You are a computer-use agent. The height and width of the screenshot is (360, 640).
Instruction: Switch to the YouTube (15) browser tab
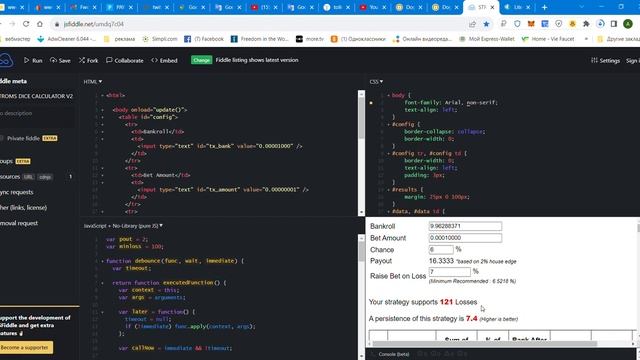[264, 7]
